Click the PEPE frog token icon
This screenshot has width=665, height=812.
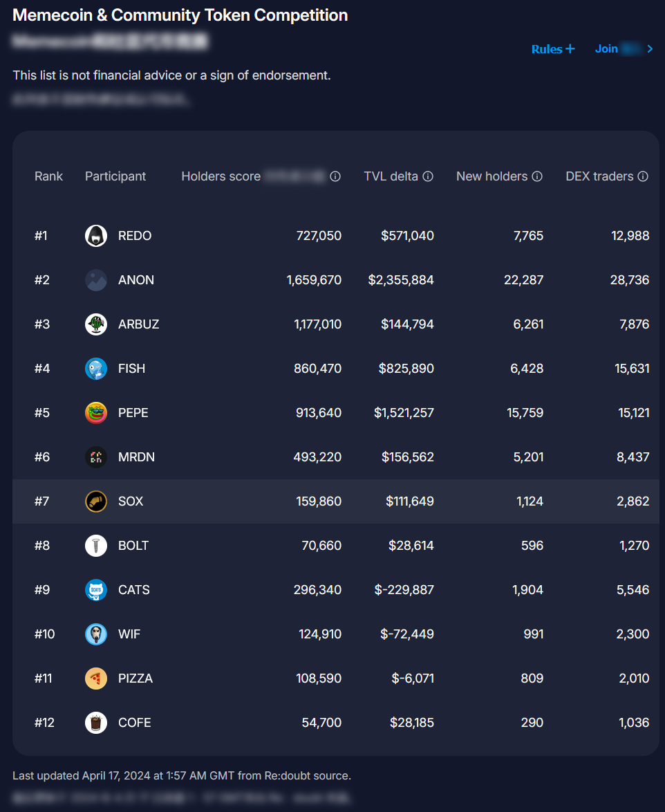96,413
